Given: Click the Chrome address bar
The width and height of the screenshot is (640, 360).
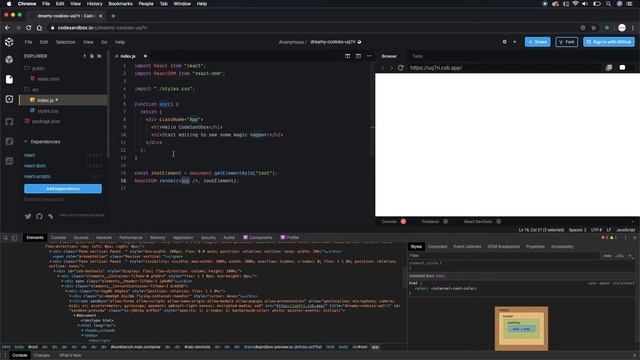Looking at the screenshot, I should pyautogui.click(x=312, y=28).
